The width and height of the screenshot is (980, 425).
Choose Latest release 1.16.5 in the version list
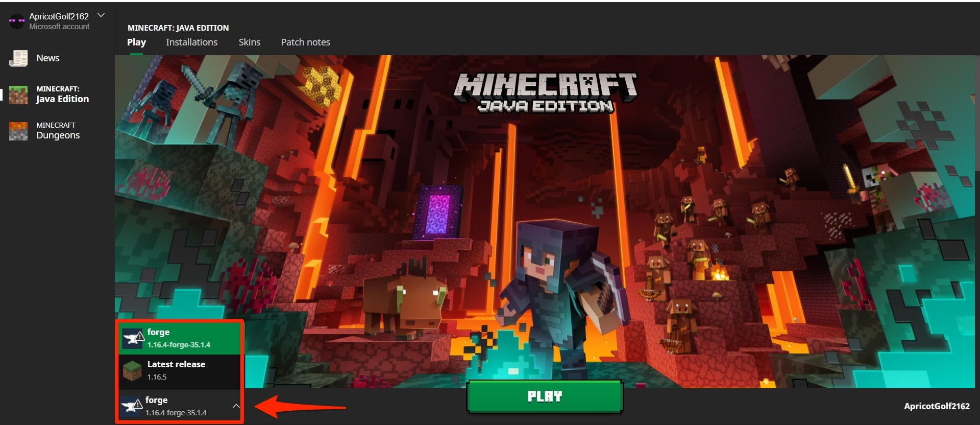coord(180,371)
